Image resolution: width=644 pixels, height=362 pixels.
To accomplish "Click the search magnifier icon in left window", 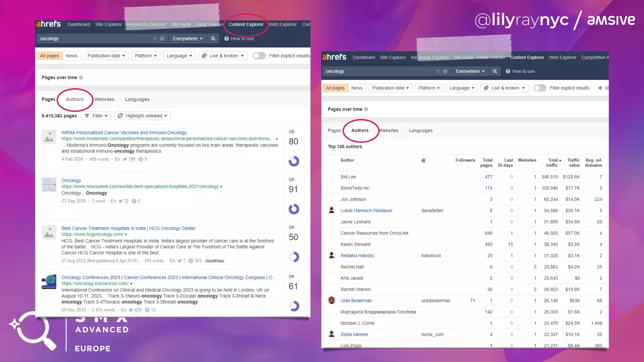I will coord(213,38).
